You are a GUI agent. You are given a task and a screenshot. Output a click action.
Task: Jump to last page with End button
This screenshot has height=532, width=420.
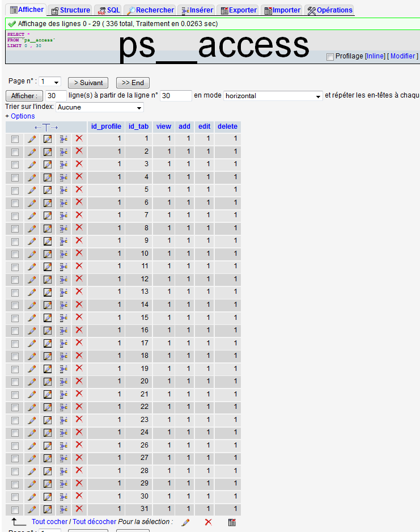(133, 83)
